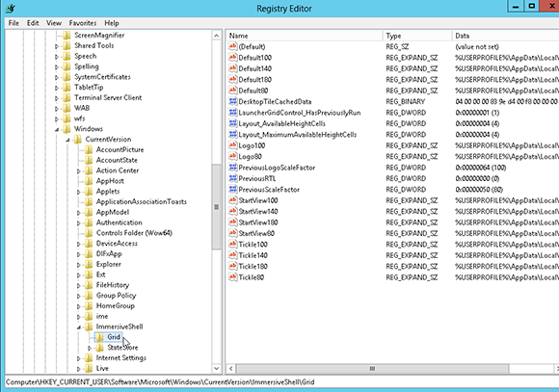Minimize the Registry Editor window
This screenshot has height=392, width=559.
click(516, 7)
